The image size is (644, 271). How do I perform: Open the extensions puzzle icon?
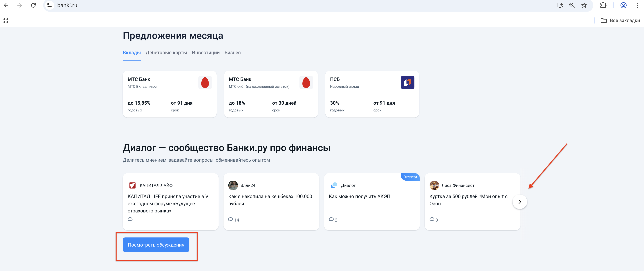(x=603, y=5)
